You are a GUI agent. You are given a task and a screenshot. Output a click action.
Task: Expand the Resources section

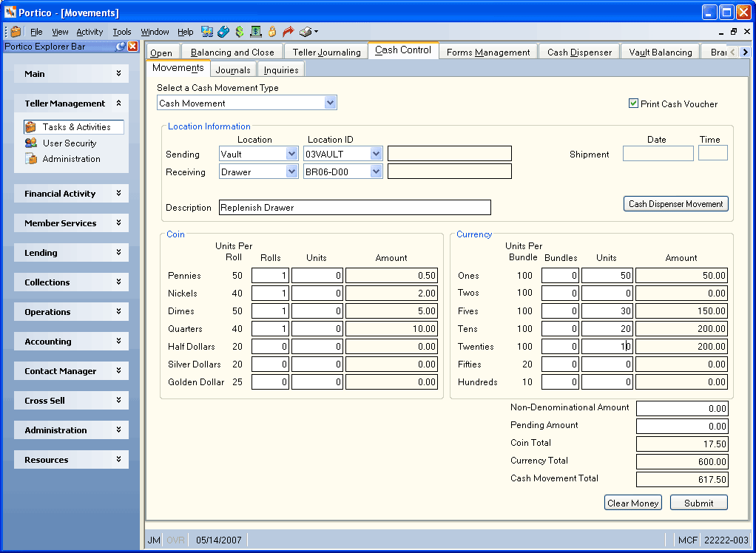click(x=118, y=460)
